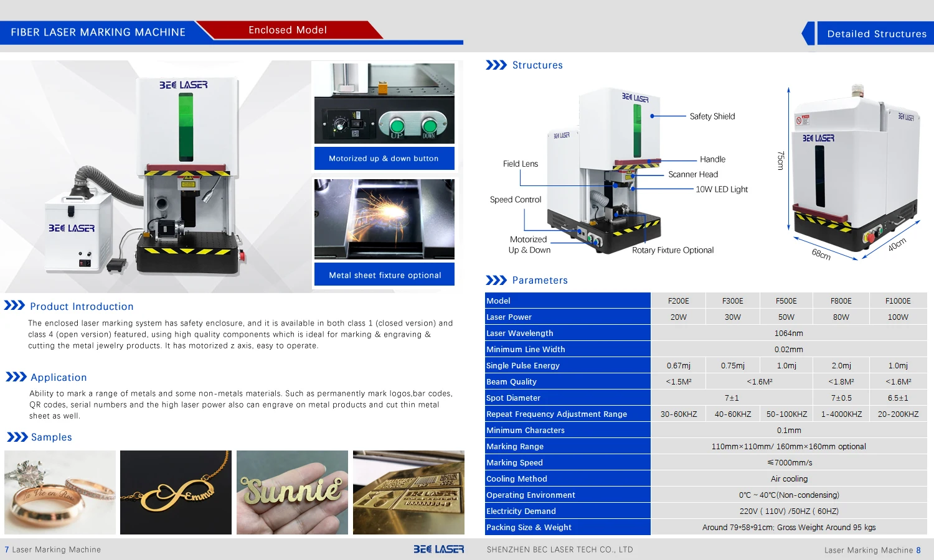Select the Repeat Frequency Adjustment Range header
934x560 pixels.
pos(568,414)
